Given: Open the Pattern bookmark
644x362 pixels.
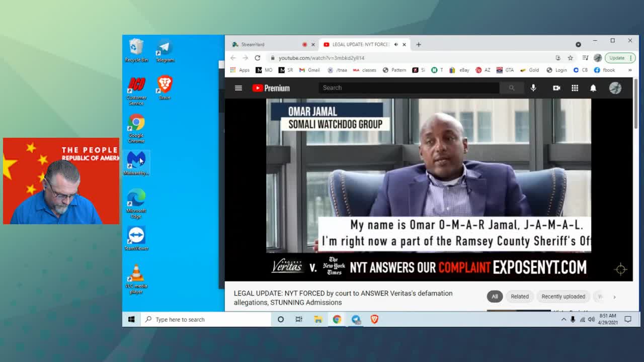Looking at the screenshot, I should 394,70.
